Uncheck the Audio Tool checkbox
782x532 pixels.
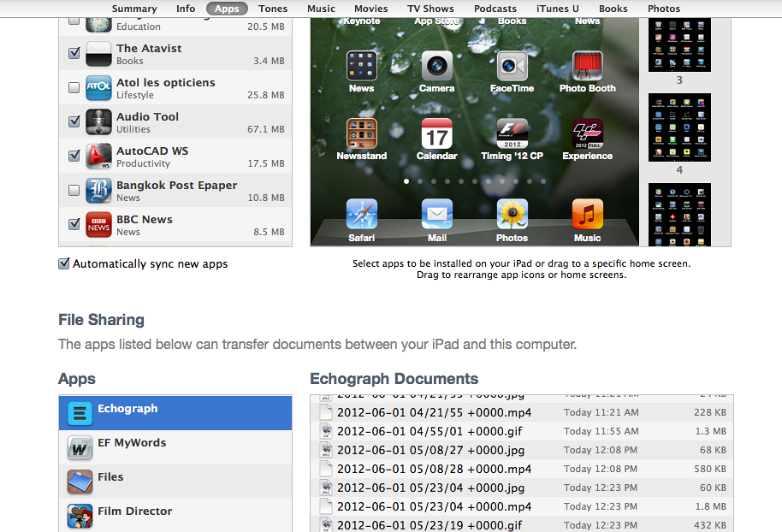click(74, 121)
